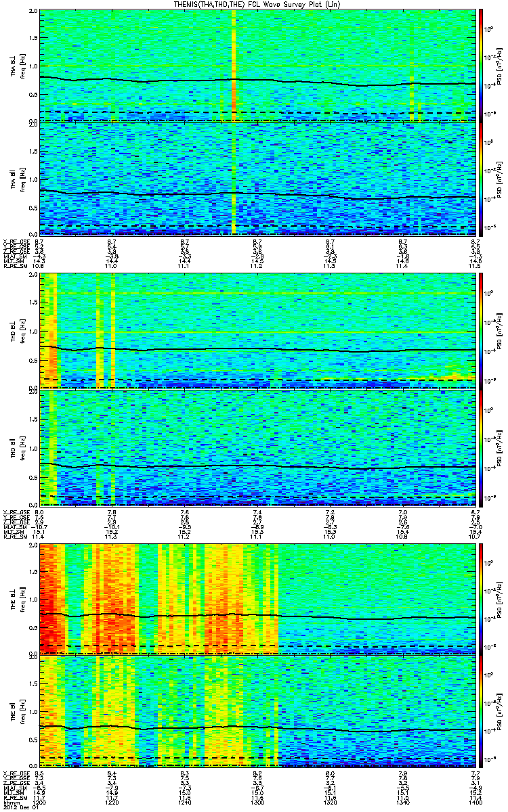Click the color bar beside THE B∥ panel
The image size is (508, 812).
pos(481,711)
